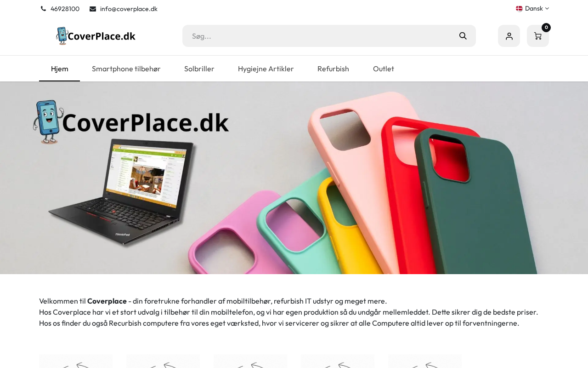
Task: Navigate to the Refurbish section
Action: click(333, 69)
